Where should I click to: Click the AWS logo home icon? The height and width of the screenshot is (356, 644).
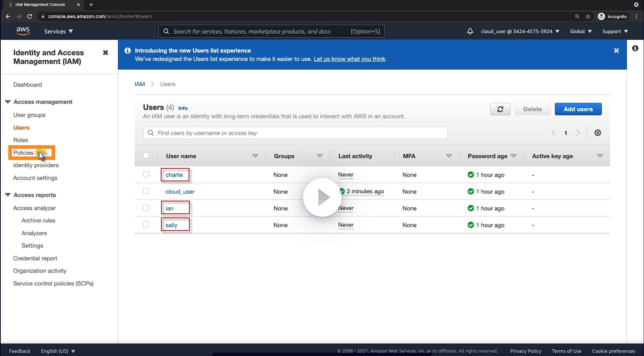tap(23, 31)
